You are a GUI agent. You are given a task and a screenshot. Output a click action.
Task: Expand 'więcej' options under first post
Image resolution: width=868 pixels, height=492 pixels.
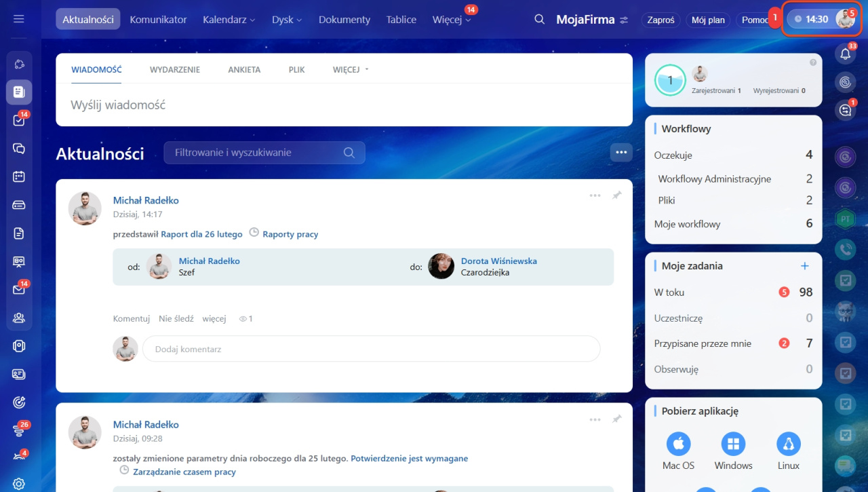pyautogui.click(x=214, y=318)
